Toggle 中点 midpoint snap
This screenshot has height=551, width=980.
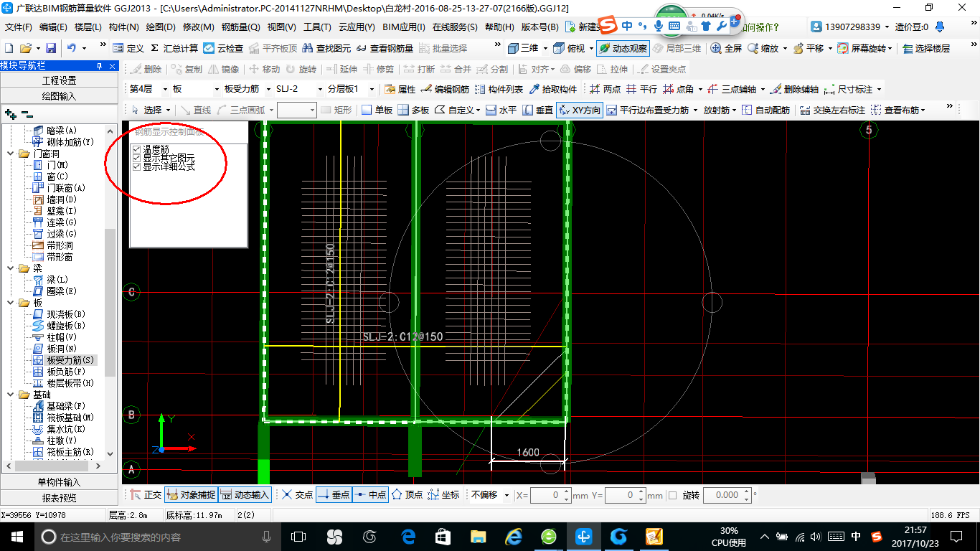(370, 495)
